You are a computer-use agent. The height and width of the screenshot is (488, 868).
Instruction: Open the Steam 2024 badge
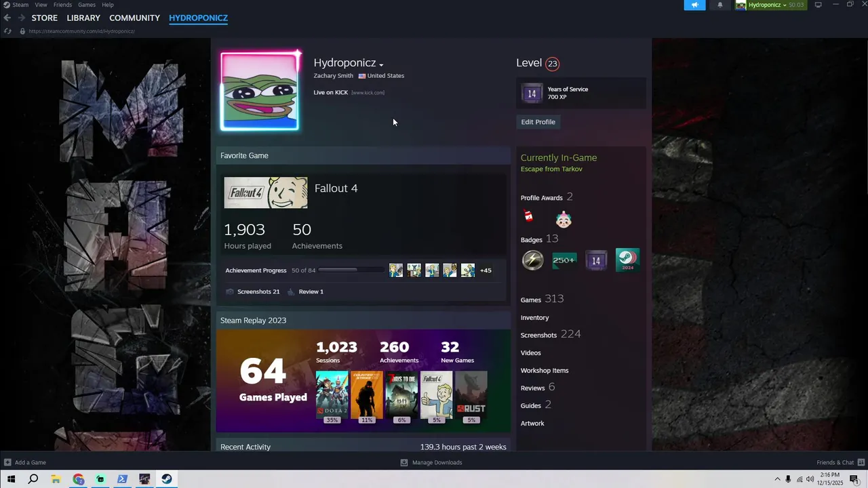(x=627, y=260)
